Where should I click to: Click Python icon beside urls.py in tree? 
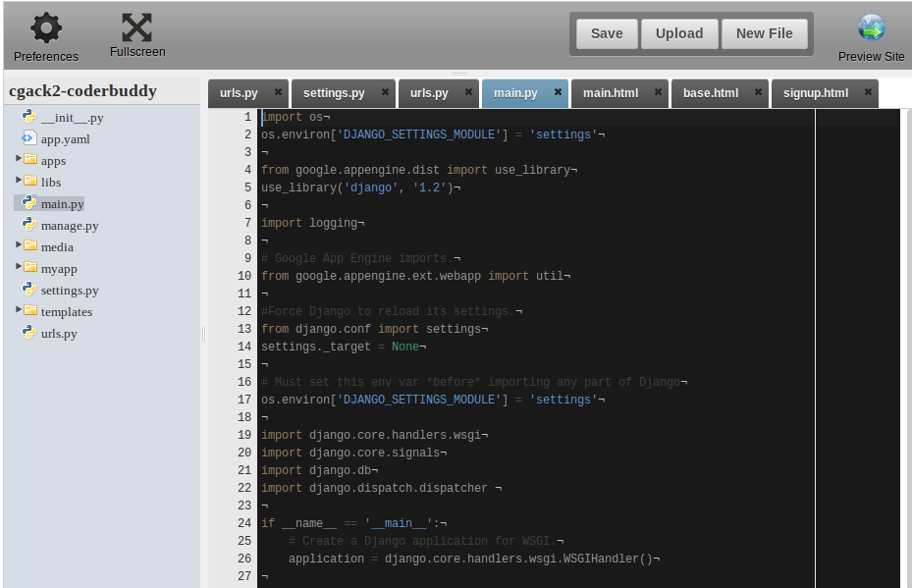tap(29, 332)
